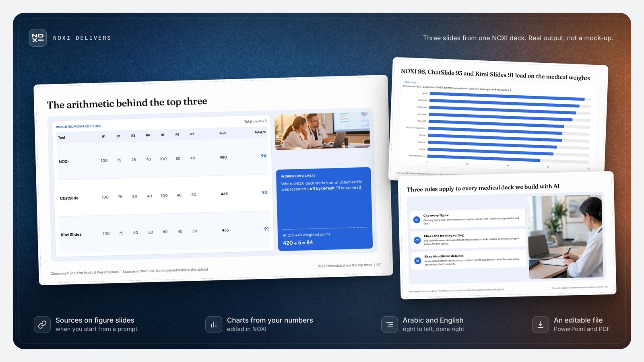The width and height of the screenshot is (644, 362).
Task: Click the 'Sources on figure slides' feature text
Action: point(95,320)
